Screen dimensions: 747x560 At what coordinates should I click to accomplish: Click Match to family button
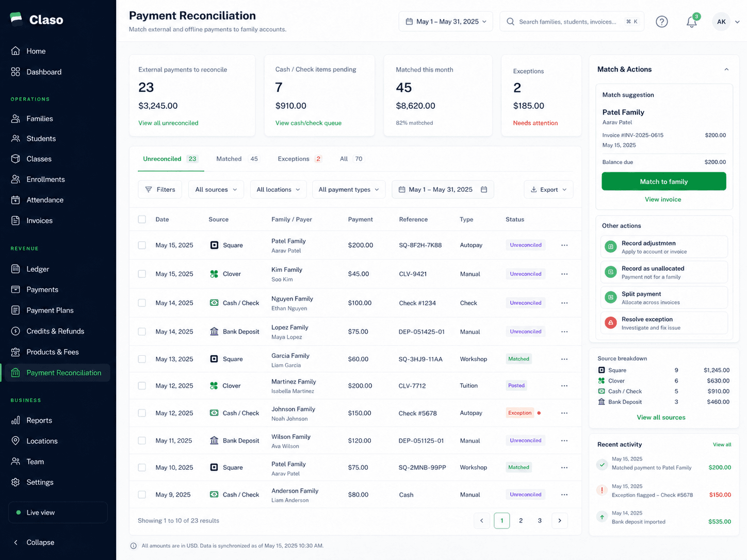click(x=664, y=182)
